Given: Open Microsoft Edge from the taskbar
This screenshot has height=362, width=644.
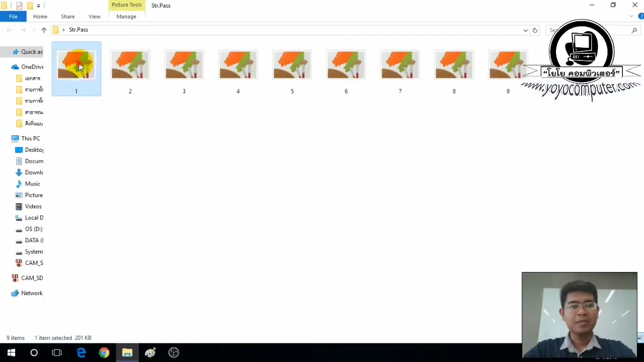Looking at the screenshot, I should tap(81, 352).
